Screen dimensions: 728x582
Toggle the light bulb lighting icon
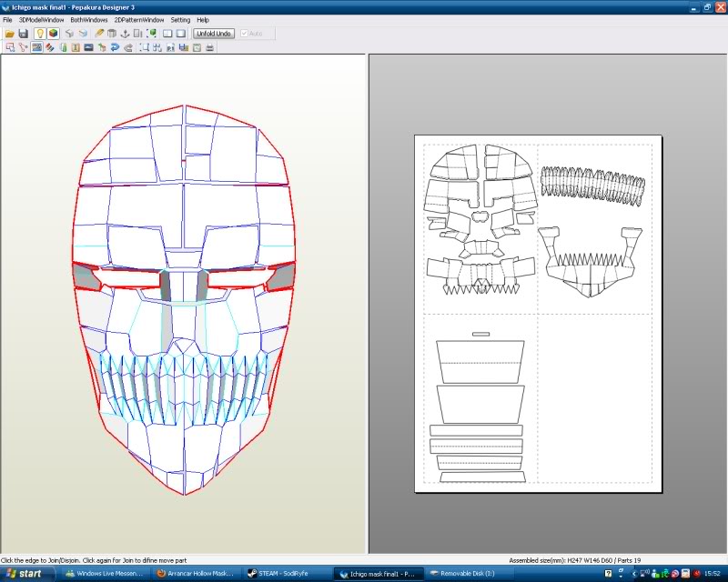[40, 34]
